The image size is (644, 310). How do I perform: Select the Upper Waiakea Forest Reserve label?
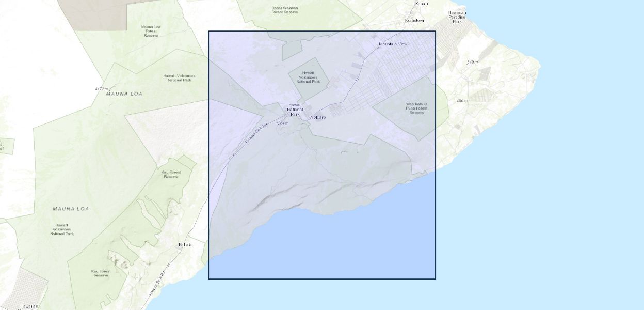point(285,10)
